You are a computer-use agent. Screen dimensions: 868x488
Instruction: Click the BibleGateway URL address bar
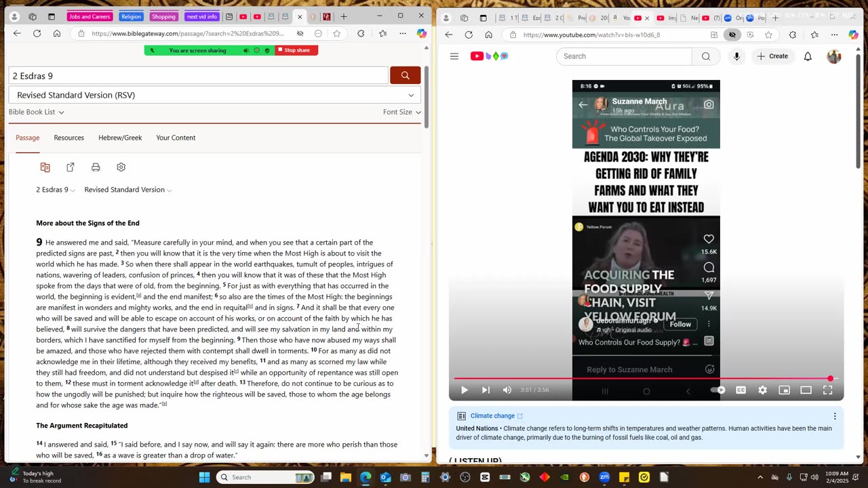point(188,33)
